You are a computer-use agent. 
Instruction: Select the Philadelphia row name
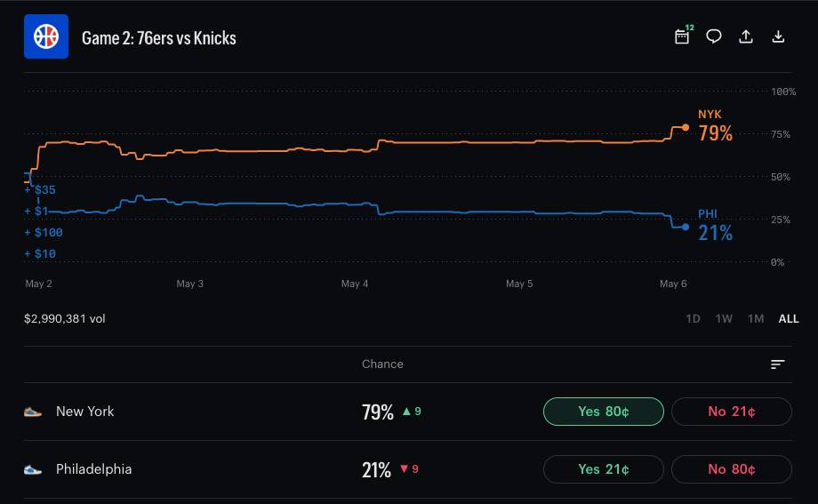(94, 469)
